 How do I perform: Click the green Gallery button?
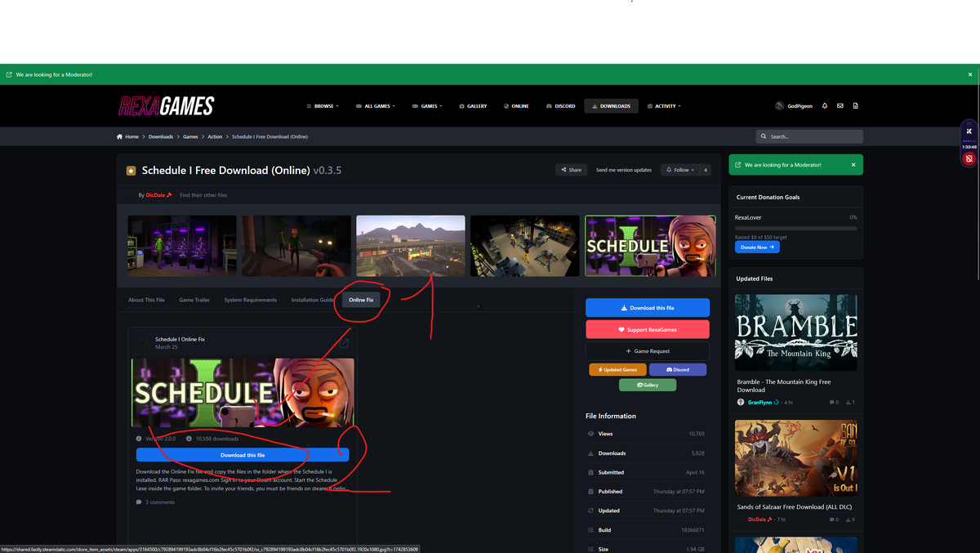648,385
